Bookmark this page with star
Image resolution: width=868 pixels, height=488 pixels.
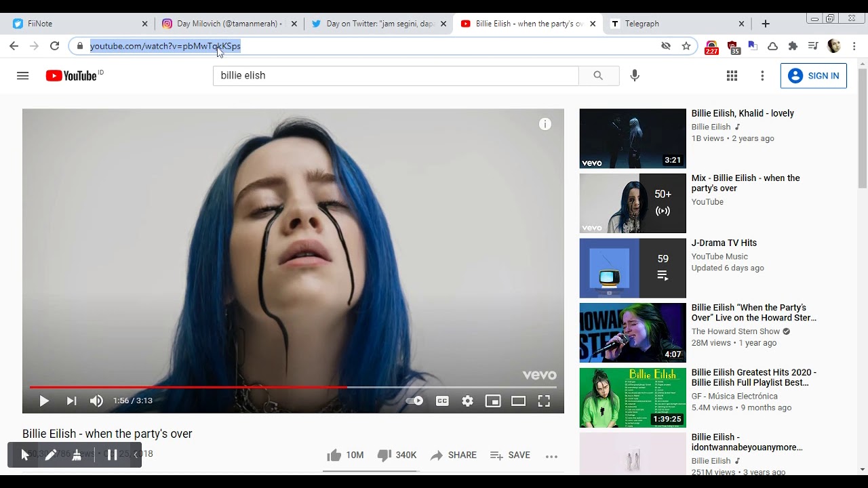coord(686,46)
